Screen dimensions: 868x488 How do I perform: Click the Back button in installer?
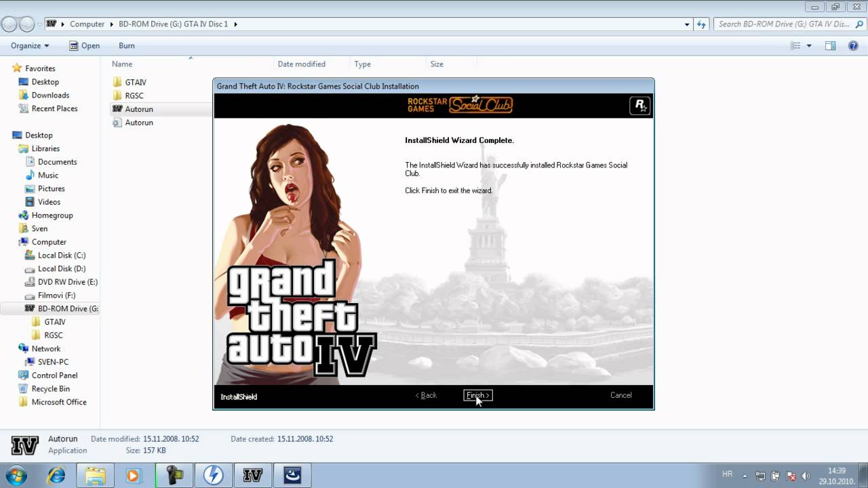coord(426,395)
